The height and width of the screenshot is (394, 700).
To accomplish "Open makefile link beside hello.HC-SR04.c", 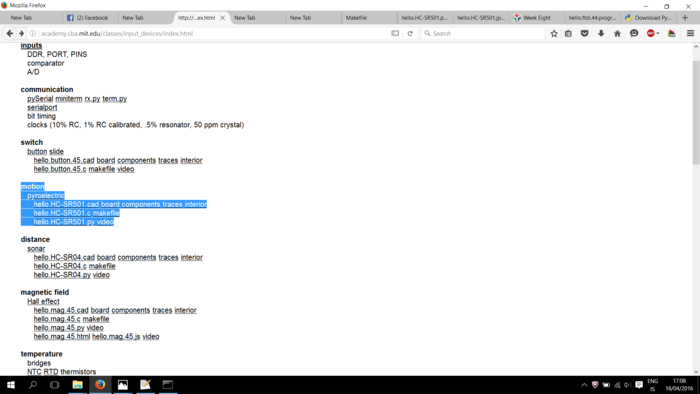I will 102,266.
